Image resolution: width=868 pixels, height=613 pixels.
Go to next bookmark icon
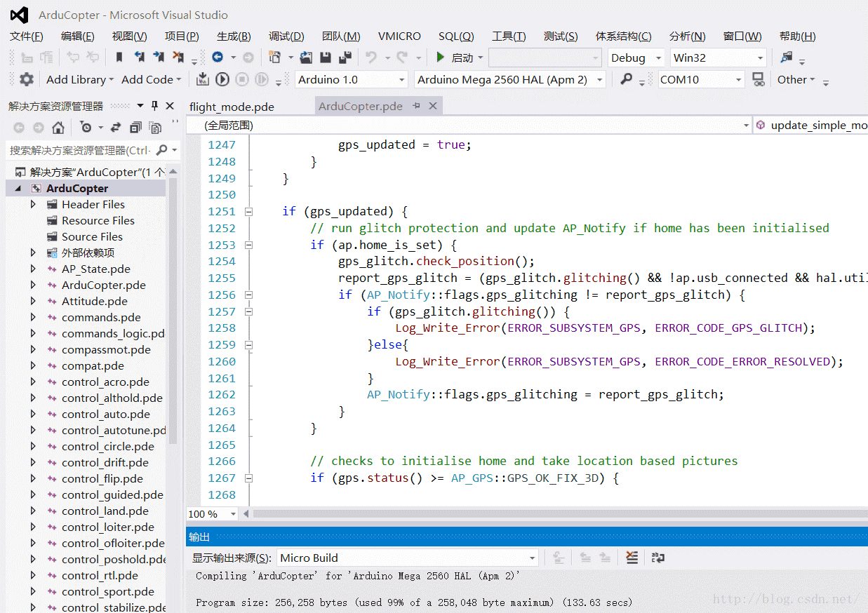coord(159,58)
